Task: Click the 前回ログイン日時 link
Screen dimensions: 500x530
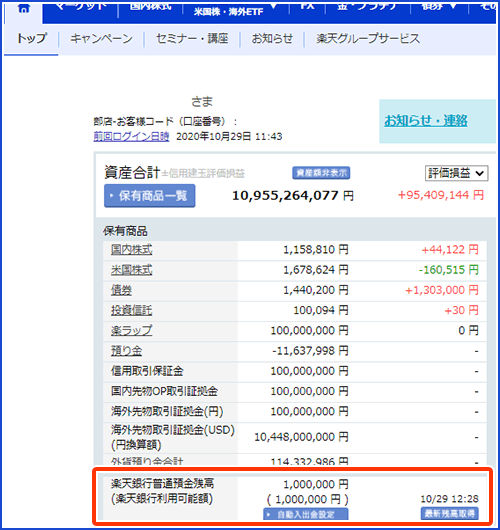Action: coord(131,136)
